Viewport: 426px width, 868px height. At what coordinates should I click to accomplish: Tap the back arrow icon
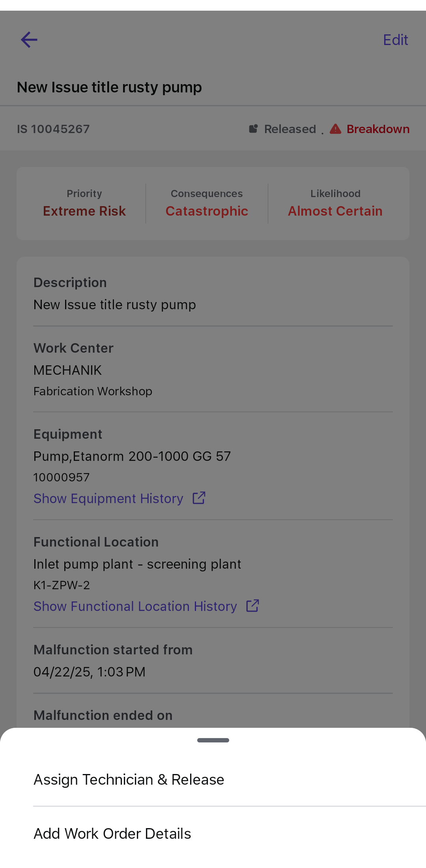click(29, 40)
